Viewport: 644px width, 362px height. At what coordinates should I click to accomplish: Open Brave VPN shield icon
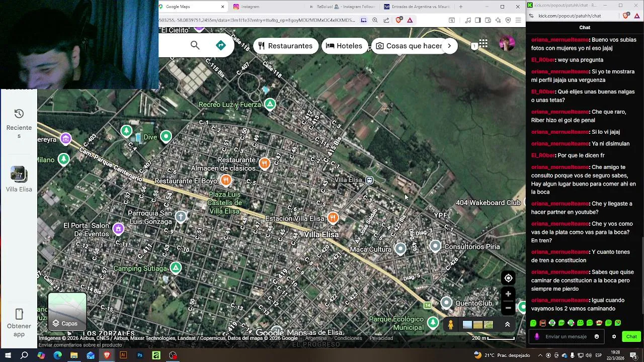508,20
